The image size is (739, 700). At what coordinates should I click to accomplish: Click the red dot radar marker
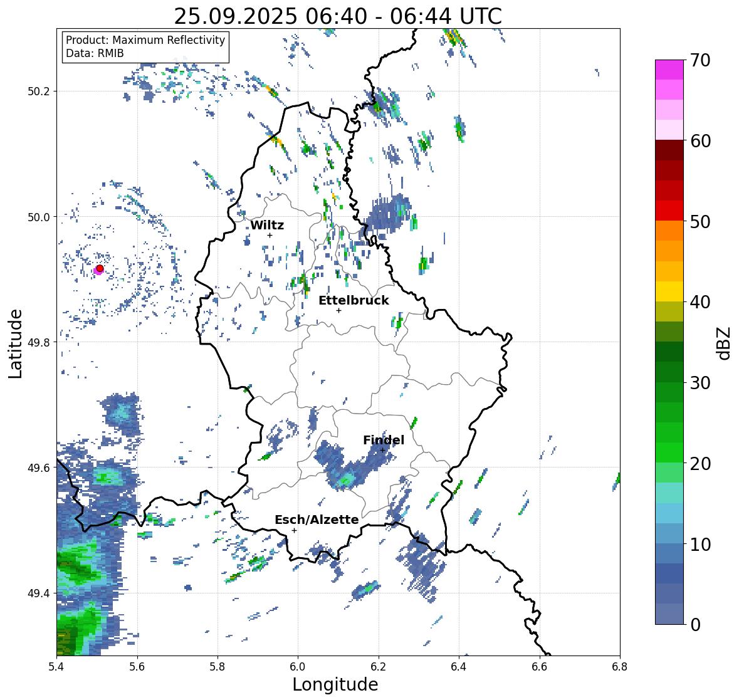(x=100, y=268)
